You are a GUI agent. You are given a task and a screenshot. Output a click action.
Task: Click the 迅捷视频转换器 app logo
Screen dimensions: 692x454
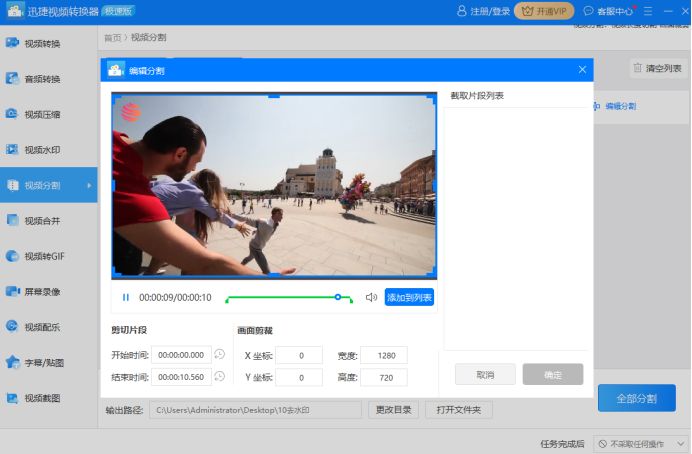pos(15,11)
